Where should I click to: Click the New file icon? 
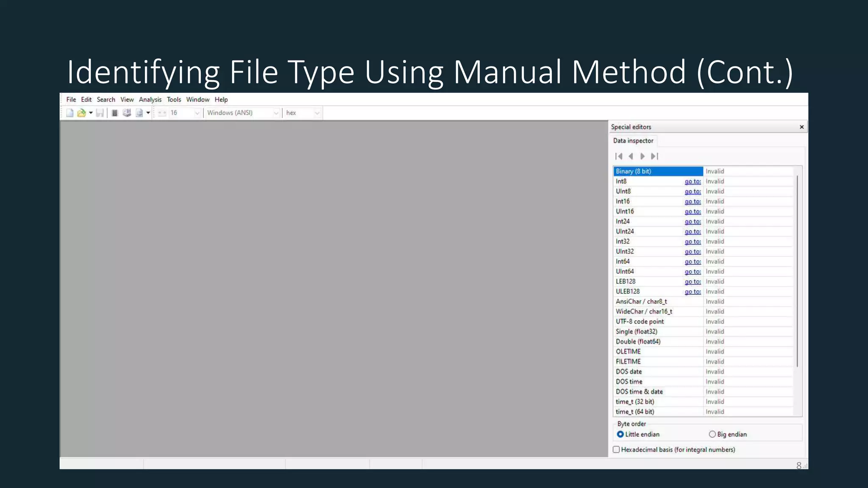tap(70, 113)
